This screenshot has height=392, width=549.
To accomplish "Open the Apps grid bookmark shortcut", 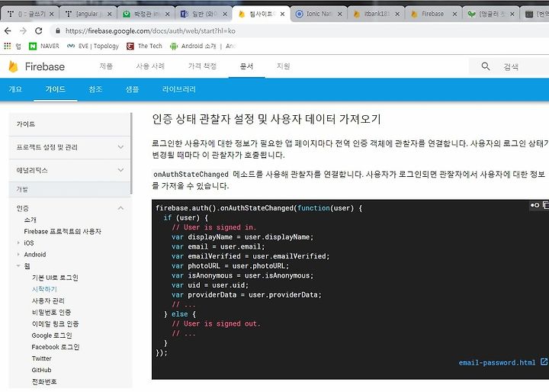I will [8, 46].
